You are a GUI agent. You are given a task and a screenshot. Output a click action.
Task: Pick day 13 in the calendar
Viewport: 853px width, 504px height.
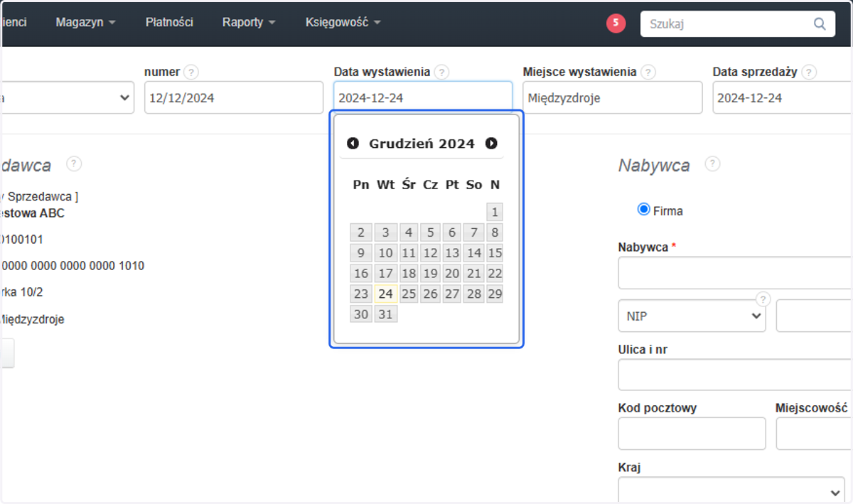point(452,252)
